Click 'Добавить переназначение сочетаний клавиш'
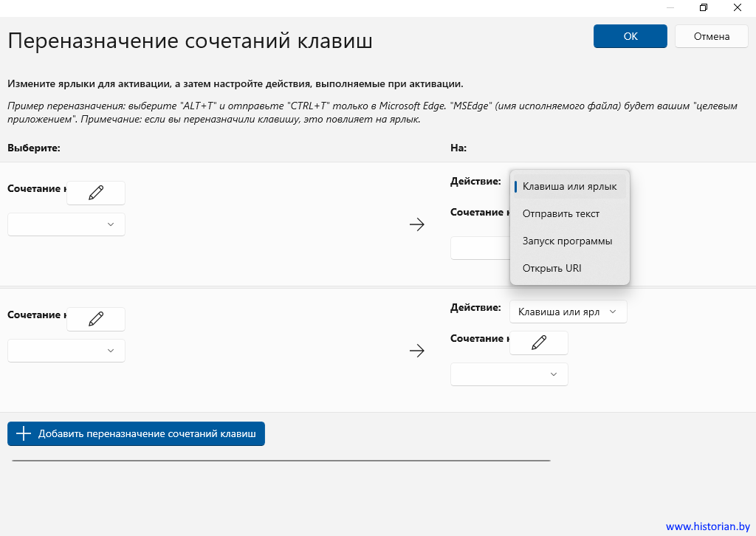Viewport: 756px width, 536px height. [x=136, y=434]
